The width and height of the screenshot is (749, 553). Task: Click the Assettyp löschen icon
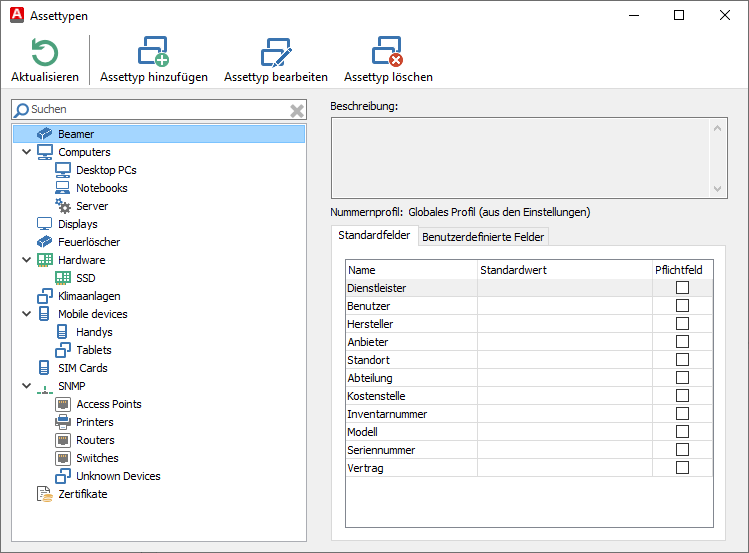point(387,51)
